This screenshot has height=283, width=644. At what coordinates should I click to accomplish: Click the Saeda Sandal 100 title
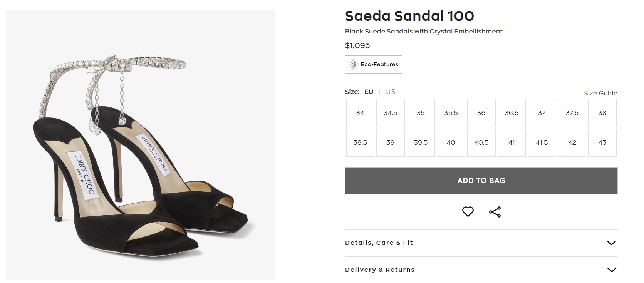pyautogui.click(x=409, y=16)
